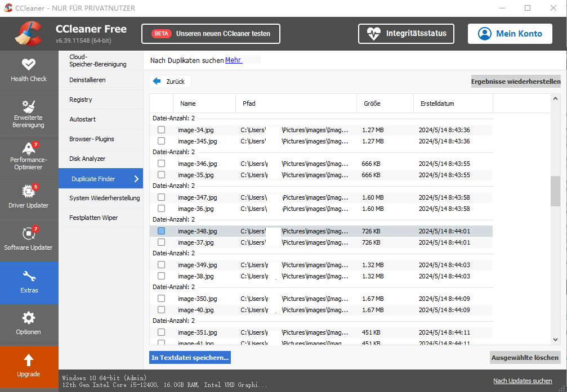
Task: Click In Textdatei speichern button
Action: pyautogui.click(x=190, y=357)
